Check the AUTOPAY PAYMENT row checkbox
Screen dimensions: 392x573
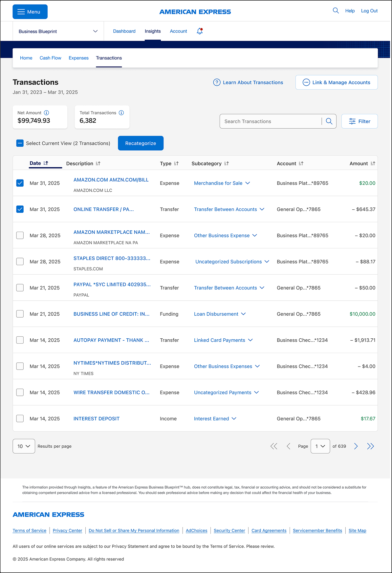pos(20,340)
